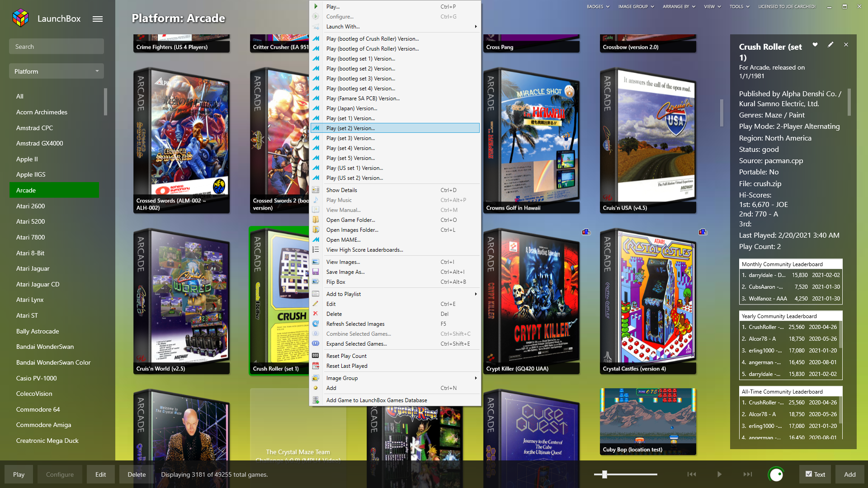The height and width of the screenshot is (488, 868).
Task: Choose Play (Japan) Version from menu
Action: (x=395, y=108)
